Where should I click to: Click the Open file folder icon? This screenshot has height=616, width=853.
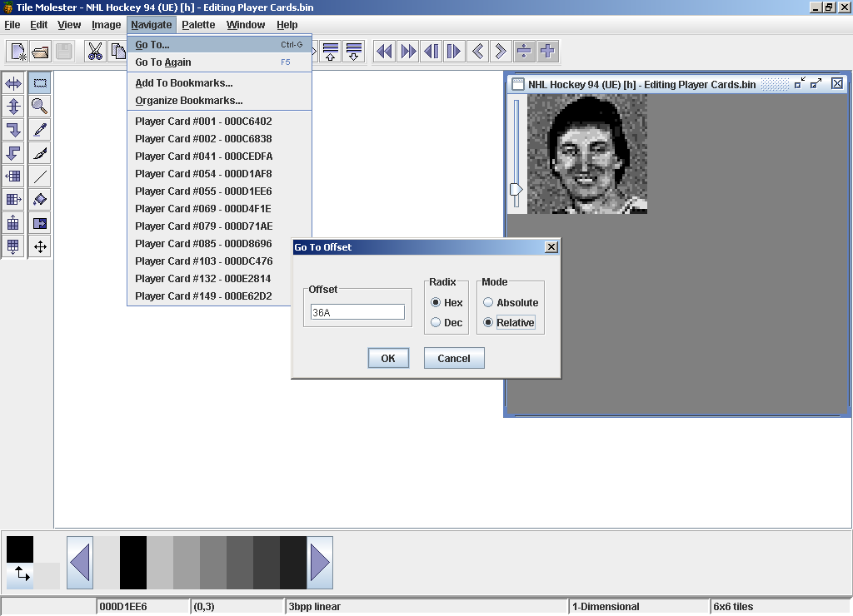click(40, 52)
